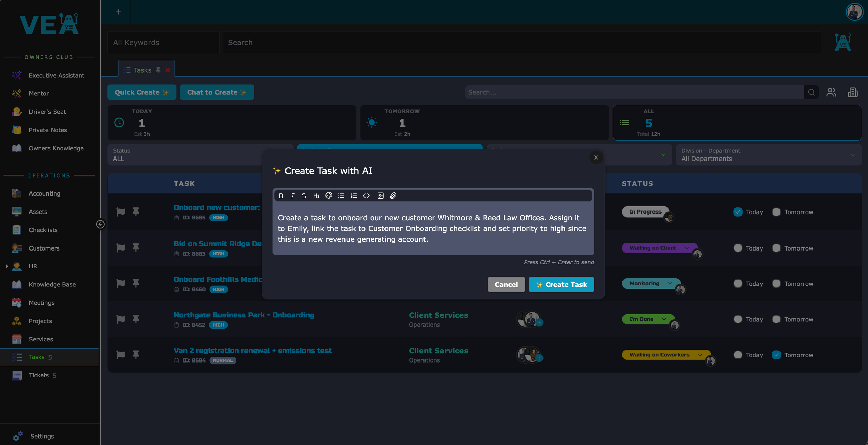Close the Create Task with AI dialog
The image size is (868, 445).
tap(596, 157)
